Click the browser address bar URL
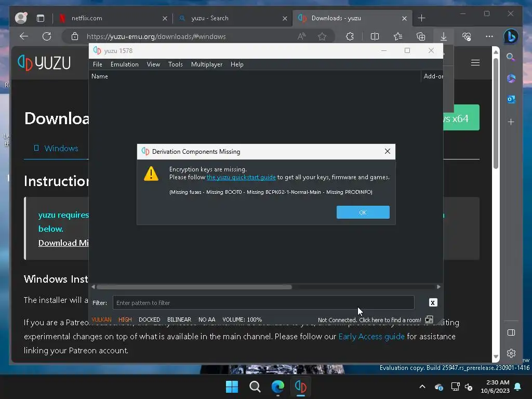 point(156,37)
